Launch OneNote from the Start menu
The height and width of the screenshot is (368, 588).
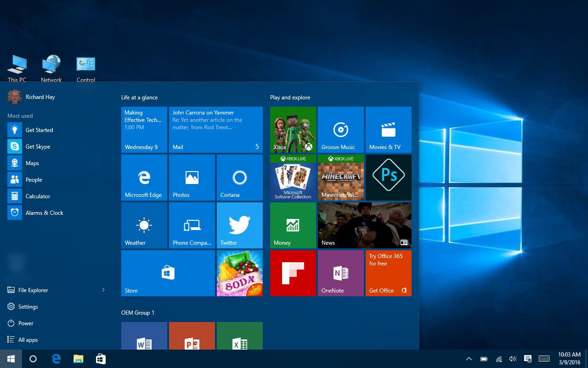click(340, 273)
